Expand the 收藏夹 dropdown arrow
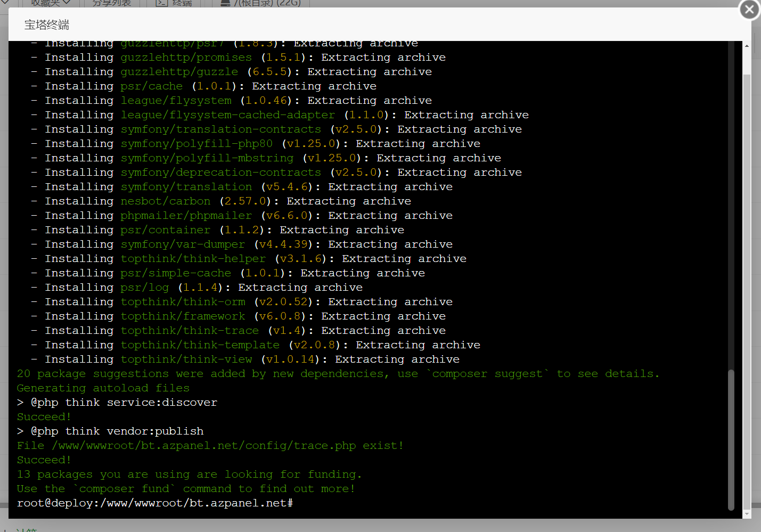Screen dimensions: 761x532 pyautogui.click(x=67, y=3)
